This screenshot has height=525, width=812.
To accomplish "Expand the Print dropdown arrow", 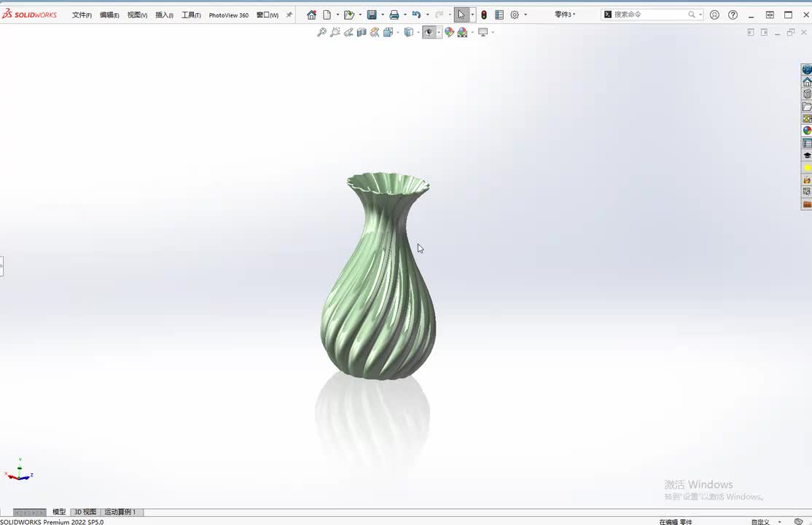I will [405, 15].
